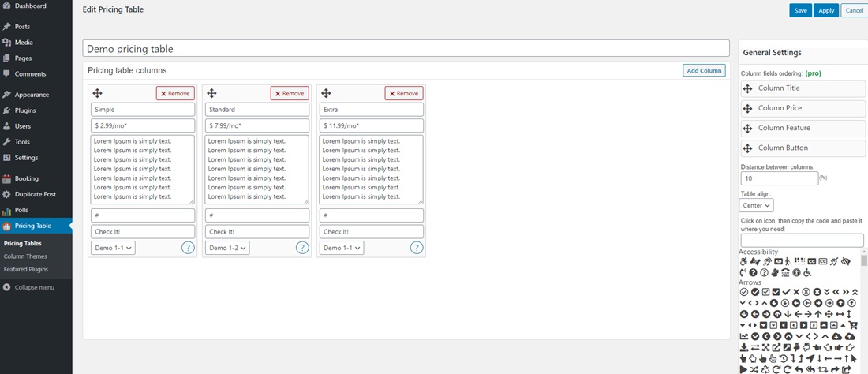Screen dimensions: 868x374
Task: Open Featured Plugins submenu link
Action: [26, 269]
